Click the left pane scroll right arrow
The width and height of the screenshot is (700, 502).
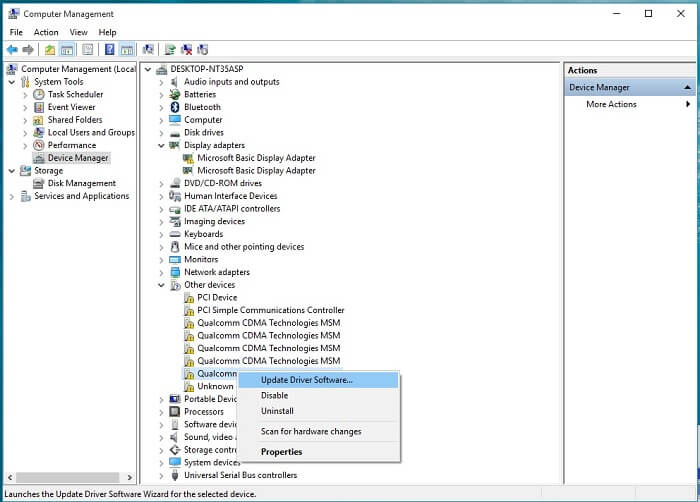tap(129, 477)
